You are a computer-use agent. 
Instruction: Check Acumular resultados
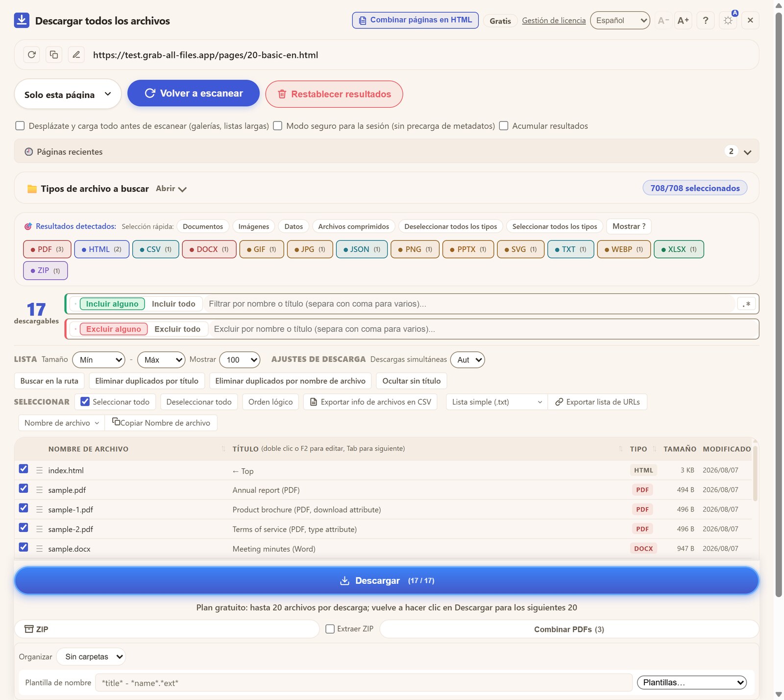click(504, 126)
